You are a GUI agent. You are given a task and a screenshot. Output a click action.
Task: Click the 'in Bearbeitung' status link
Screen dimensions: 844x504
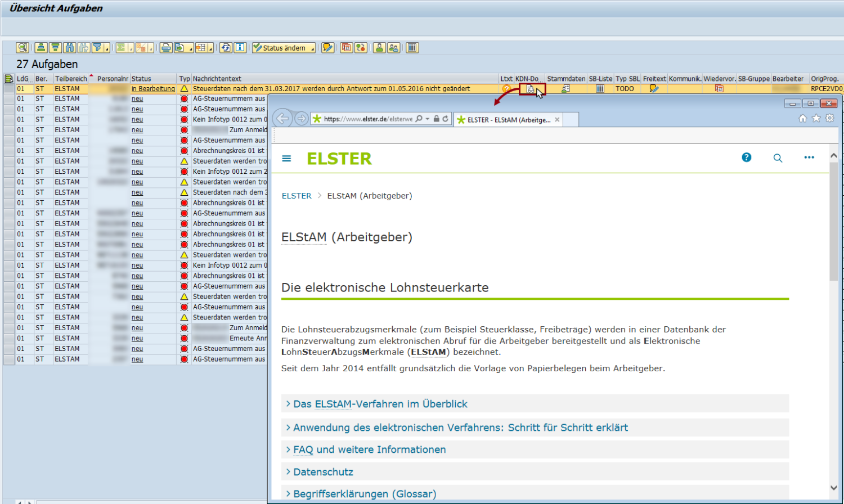(153, 89)
